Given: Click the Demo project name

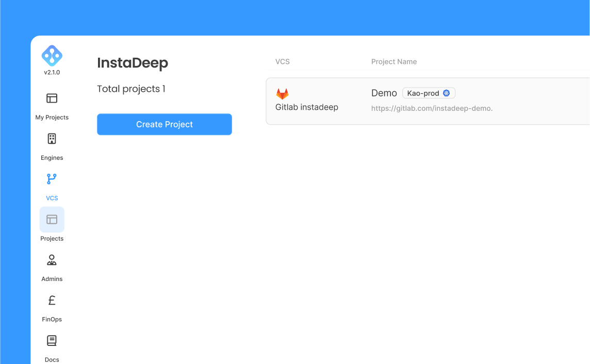Looking at the screenshot, I should coord(384,93).
